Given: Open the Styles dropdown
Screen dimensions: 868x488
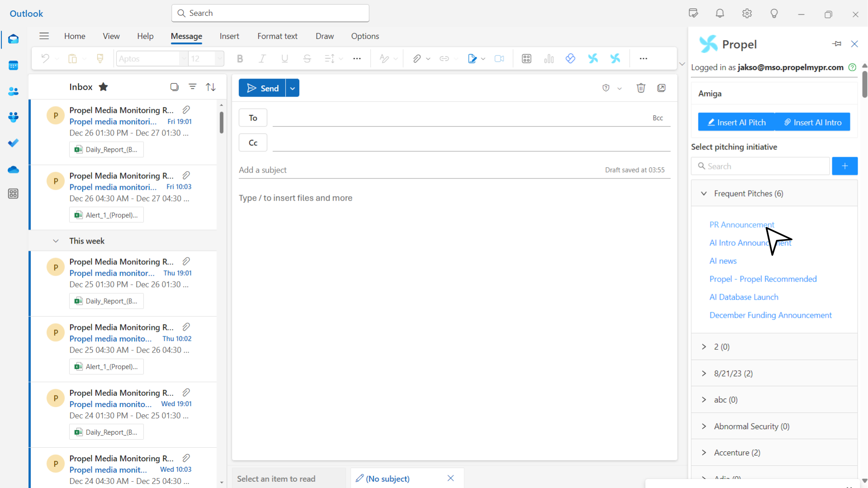Looking at the screenshot, I should 396,59.
